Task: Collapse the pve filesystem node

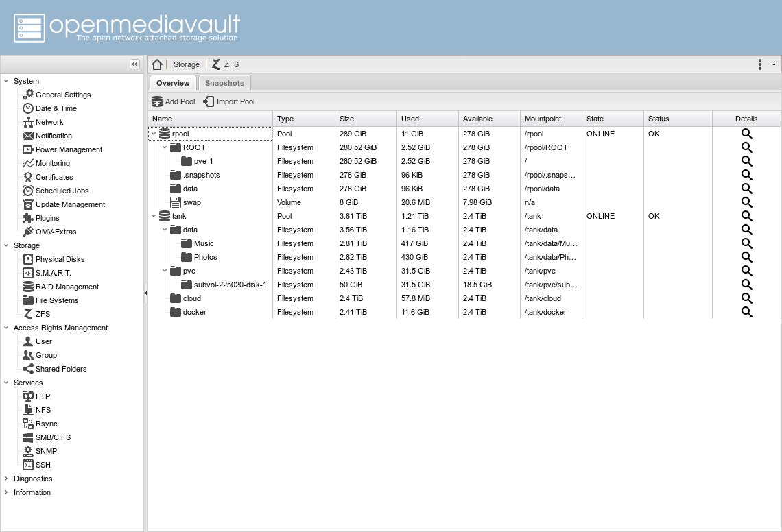Action: (x=165, y=271)
